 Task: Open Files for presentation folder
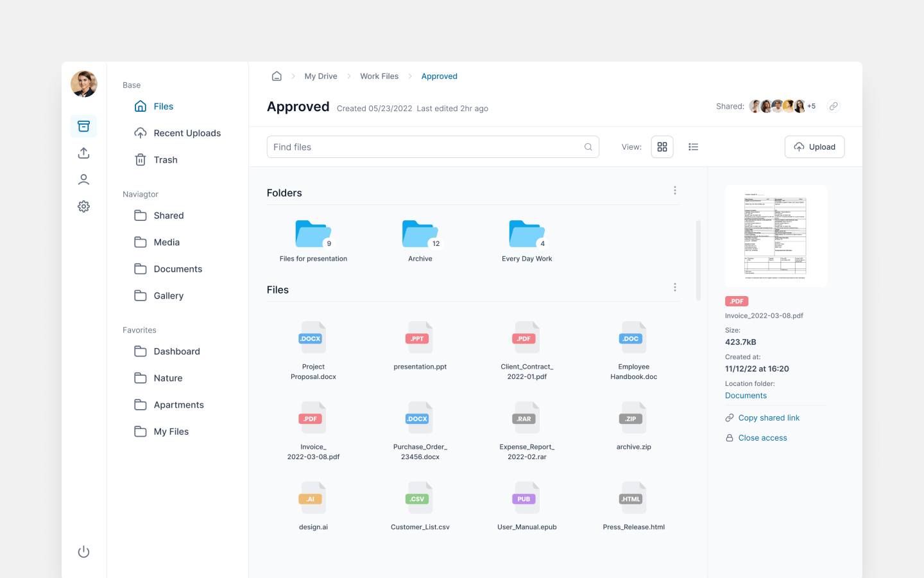[x=313, y=241]
